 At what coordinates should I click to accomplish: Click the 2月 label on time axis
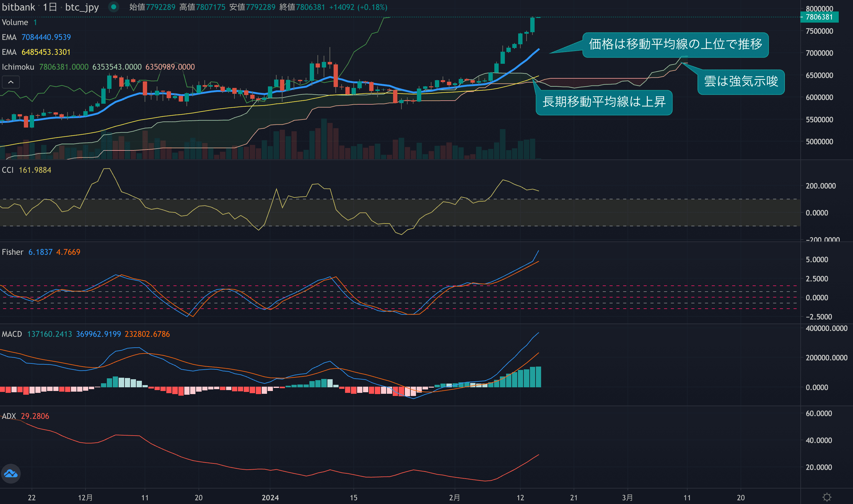(454, 497)
